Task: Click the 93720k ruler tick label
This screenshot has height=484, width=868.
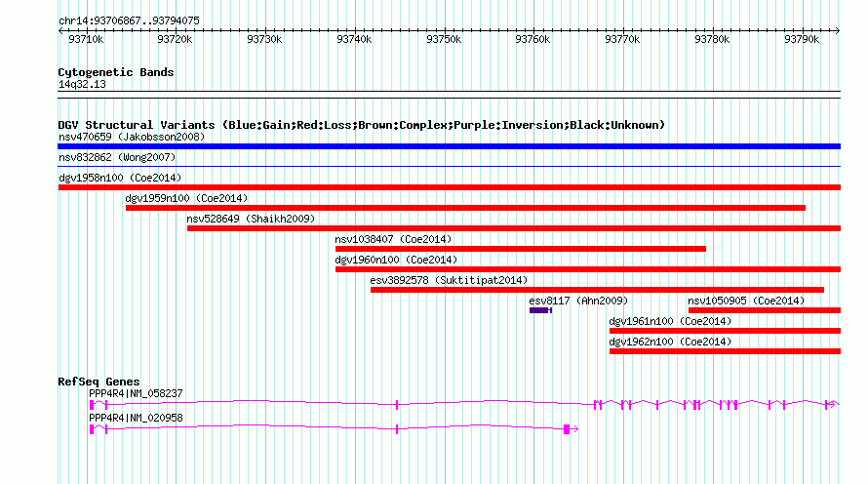Action: (175, 39)
